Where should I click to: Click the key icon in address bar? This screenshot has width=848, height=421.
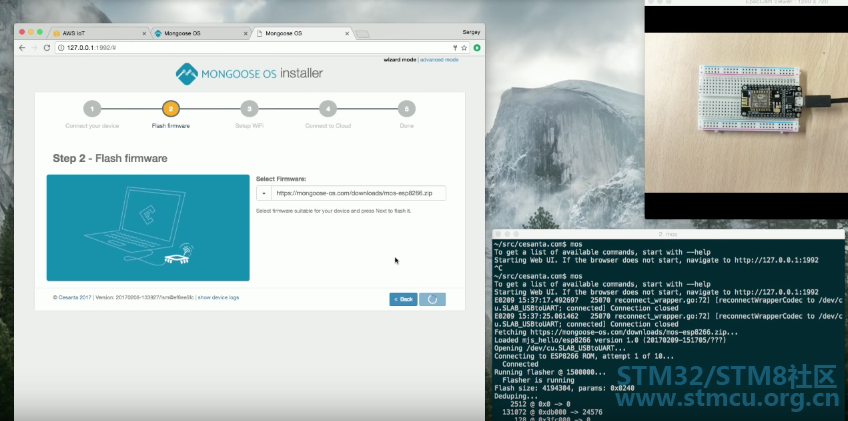[x=455, y=48]
